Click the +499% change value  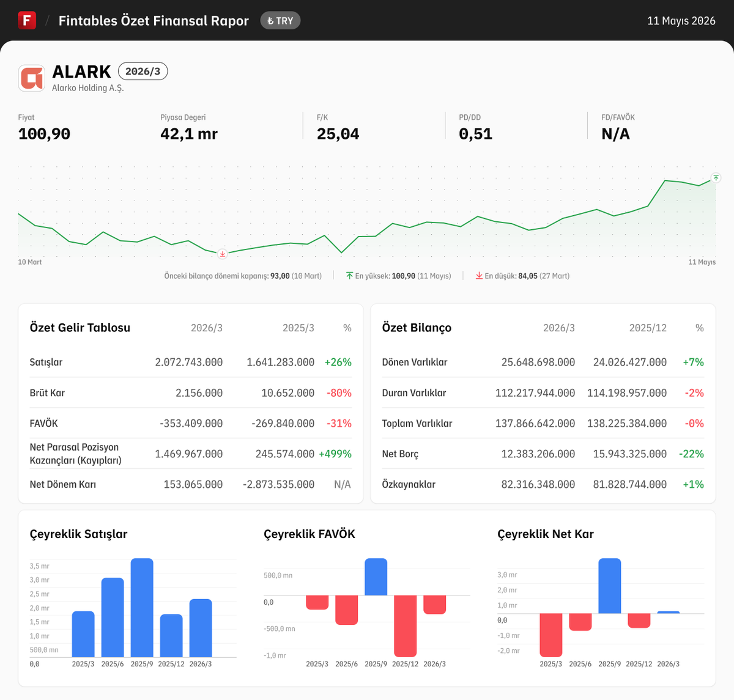(x=335, y=454)
